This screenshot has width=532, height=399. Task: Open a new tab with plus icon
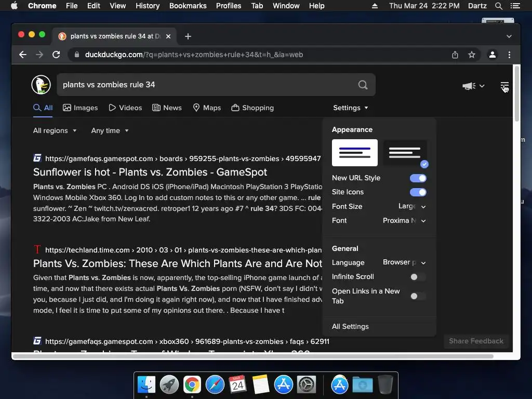click(188, 36)
